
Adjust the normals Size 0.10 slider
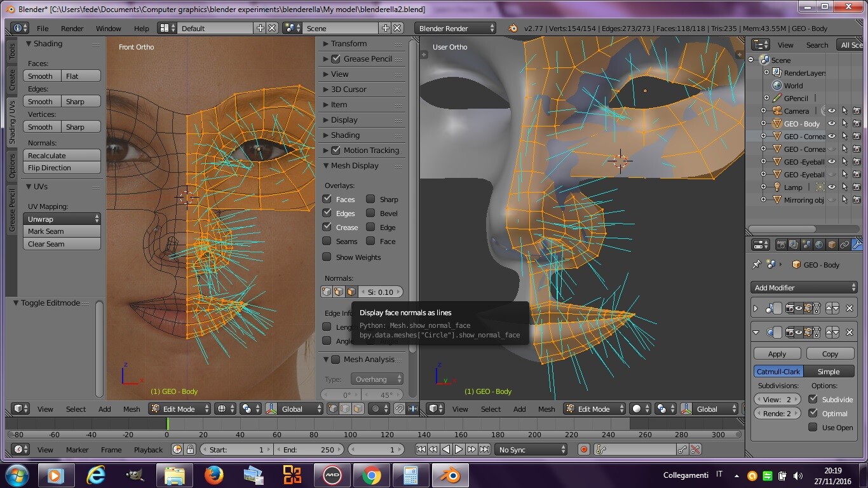point(381,292)
